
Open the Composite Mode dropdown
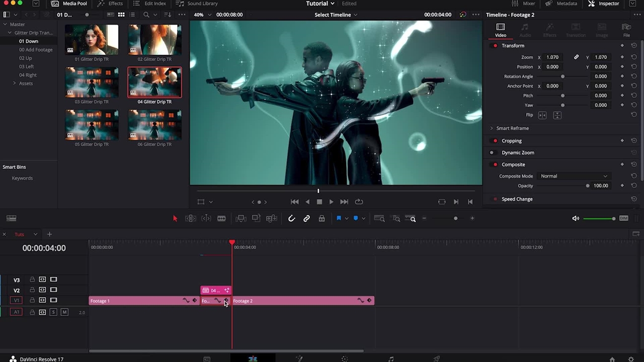click(574, 176)
